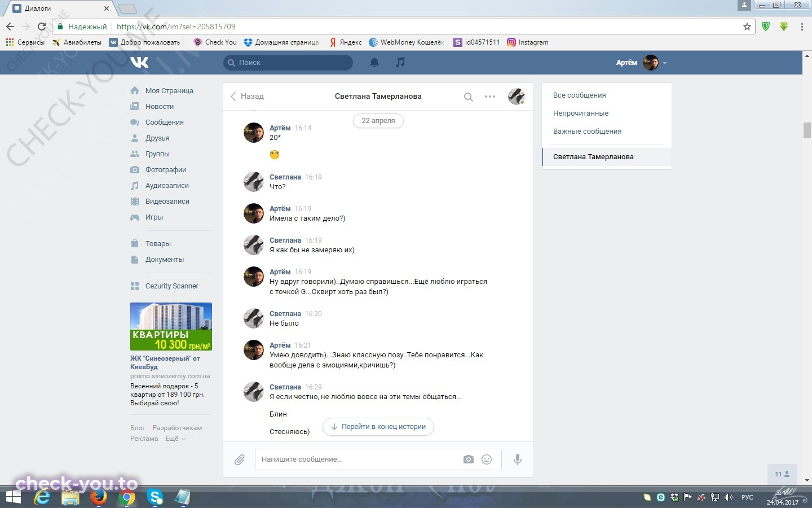Open Chrome's three-dot menu
This screenshot has height=508, width=812.
[x=802, y=27]
